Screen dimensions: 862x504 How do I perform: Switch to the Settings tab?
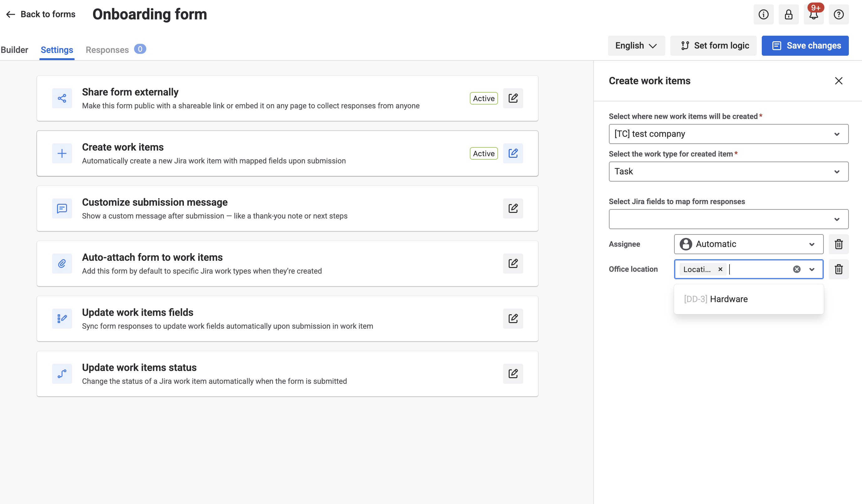pyautogui.click(x=57, y=50)
